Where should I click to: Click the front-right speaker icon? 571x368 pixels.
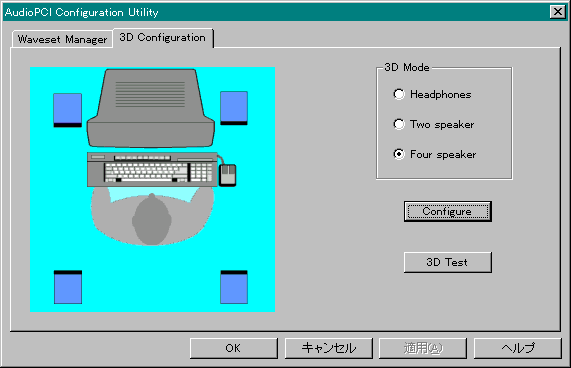tap(234, 108)
